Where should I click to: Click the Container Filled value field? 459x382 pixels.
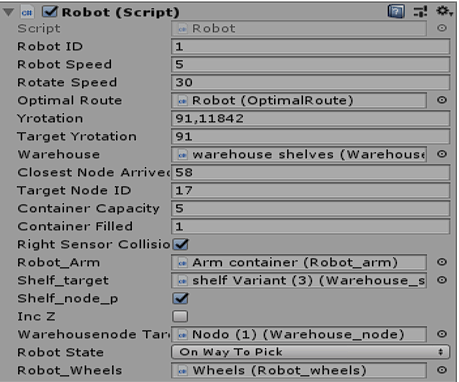pyautogui.click(x=310, y=226)
